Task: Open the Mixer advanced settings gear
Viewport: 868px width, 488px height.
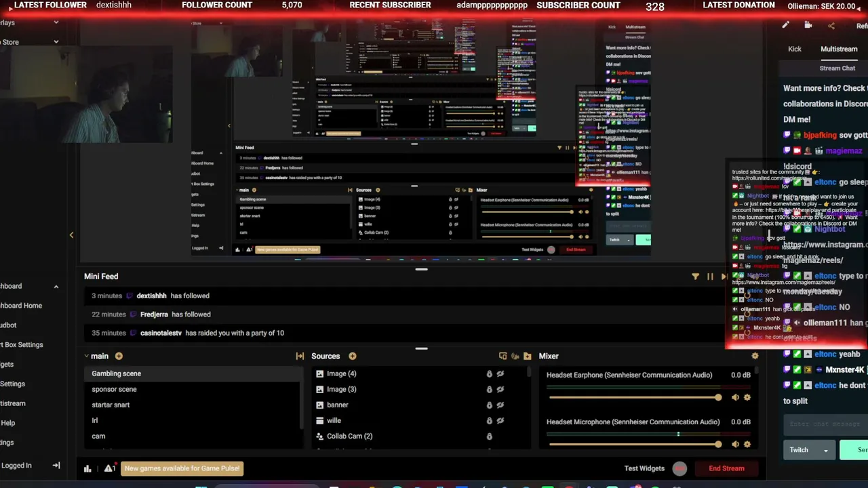Action: click(x=755, y=356)
